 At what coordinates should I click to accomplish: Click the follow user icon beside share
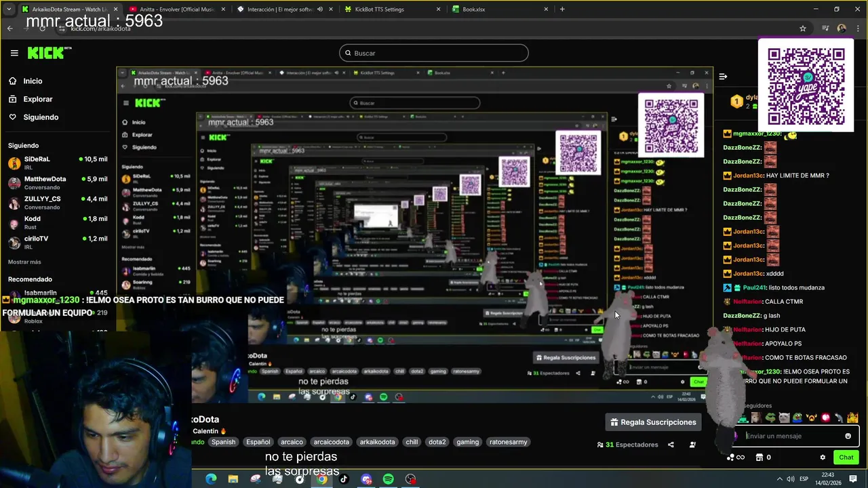692,445
